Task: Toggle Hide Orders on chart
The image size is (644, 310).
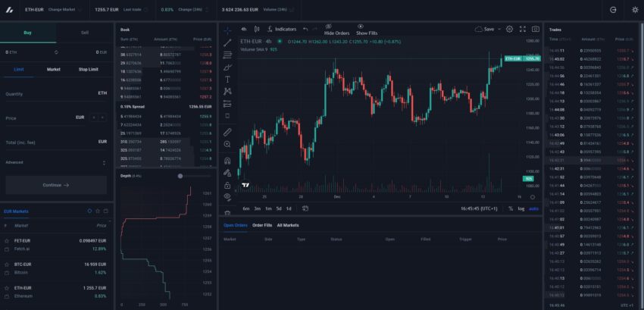Action: (x=337, y=30)
